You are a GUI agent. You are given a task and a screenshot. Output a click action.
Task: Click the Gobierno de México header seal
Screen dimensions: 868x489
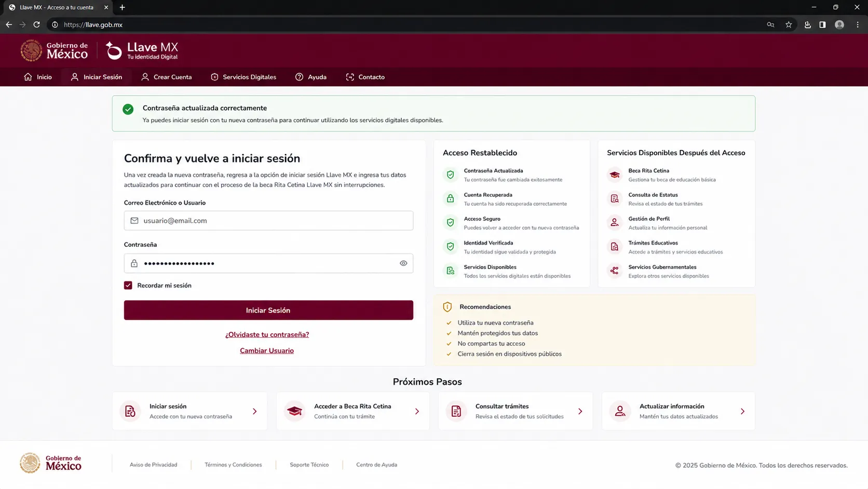pos(31,50)
